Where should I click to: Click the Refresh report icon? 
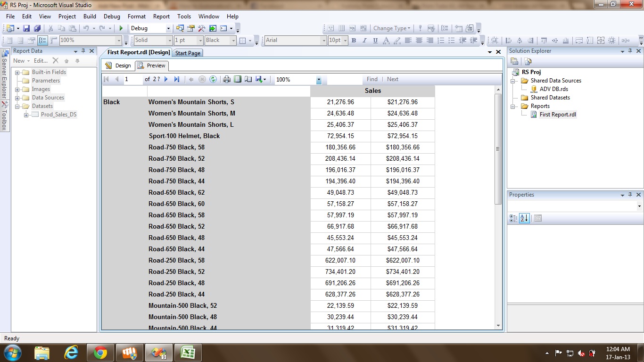click(213, 79)
